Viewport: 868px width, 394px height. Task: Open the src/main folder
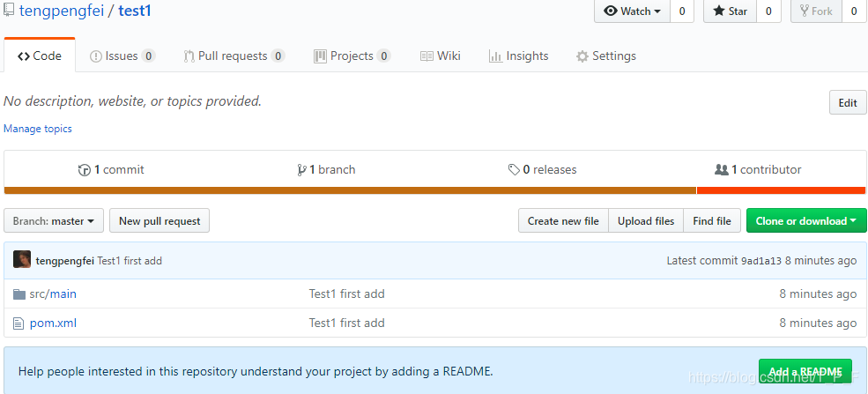click(53, 294)
